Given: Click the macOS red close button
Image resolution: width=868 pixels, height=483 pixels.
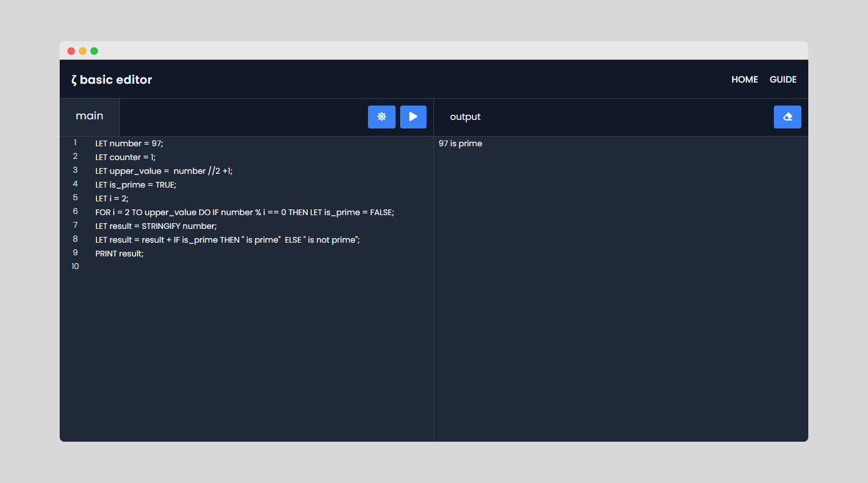Looking at the screenshot, I should 71,51.
